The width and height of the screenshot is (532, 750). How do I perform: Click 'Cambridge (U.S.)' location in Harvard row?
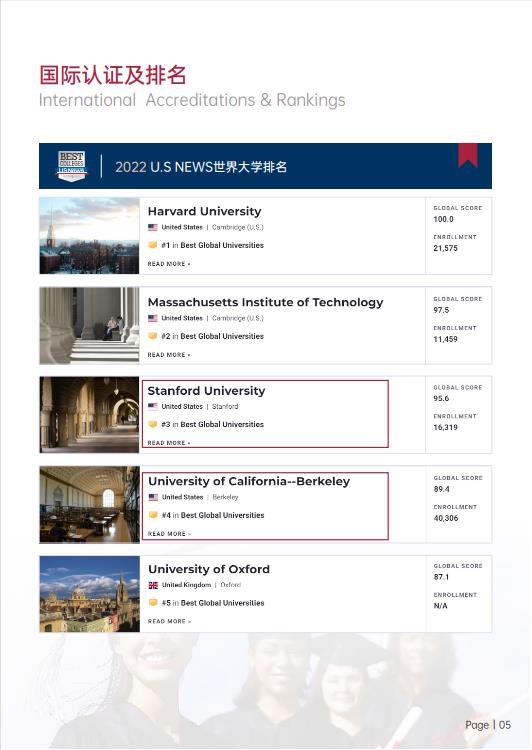coord(238,227)
